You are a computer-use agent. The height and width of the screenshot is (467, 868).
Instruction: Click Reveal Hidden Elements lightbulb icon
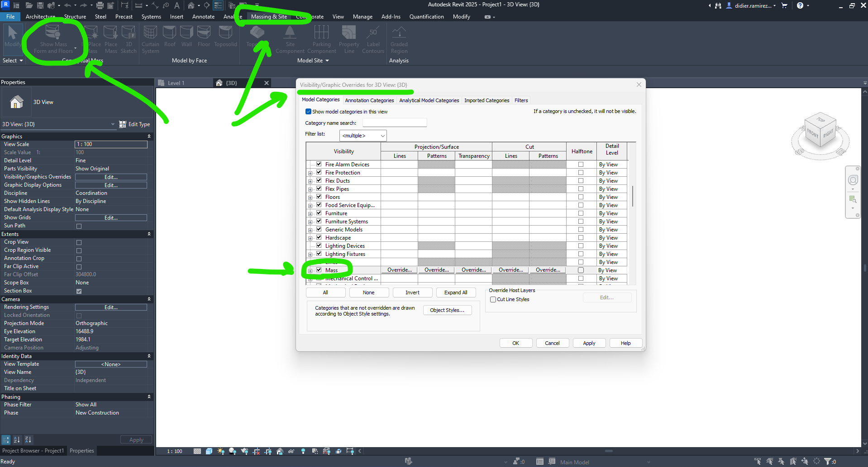click(303, 451)
